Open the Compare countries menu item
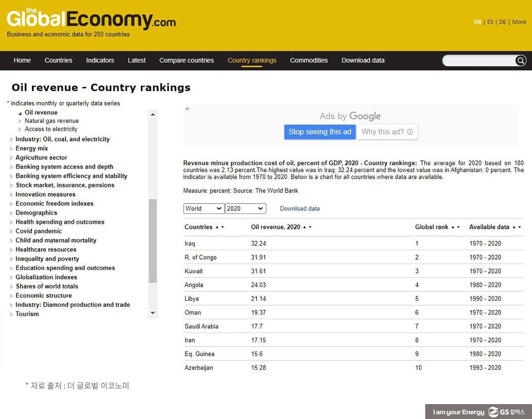The width and height of the screenshot is (532, 419). coord(186,61)
